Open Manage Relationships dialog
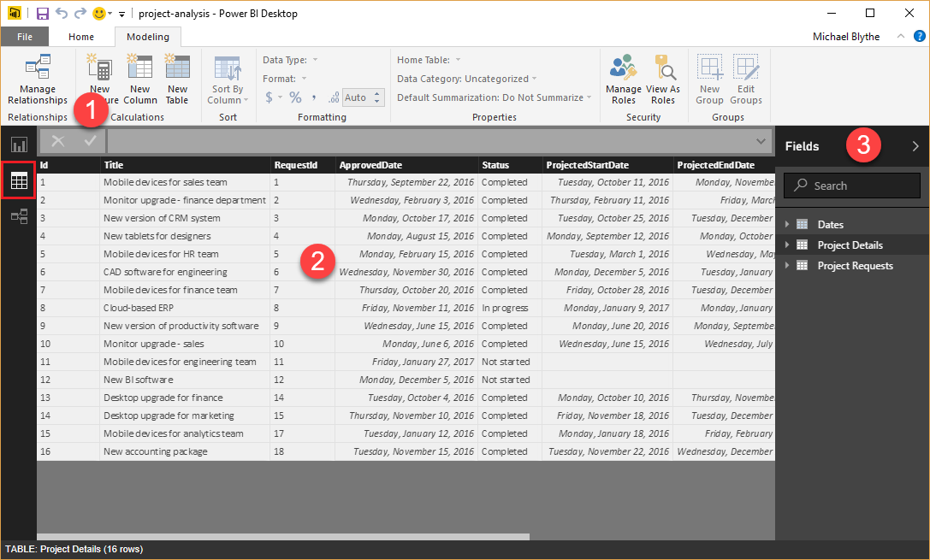This screenshot has width=930, height=560. [x=38, y=80]
